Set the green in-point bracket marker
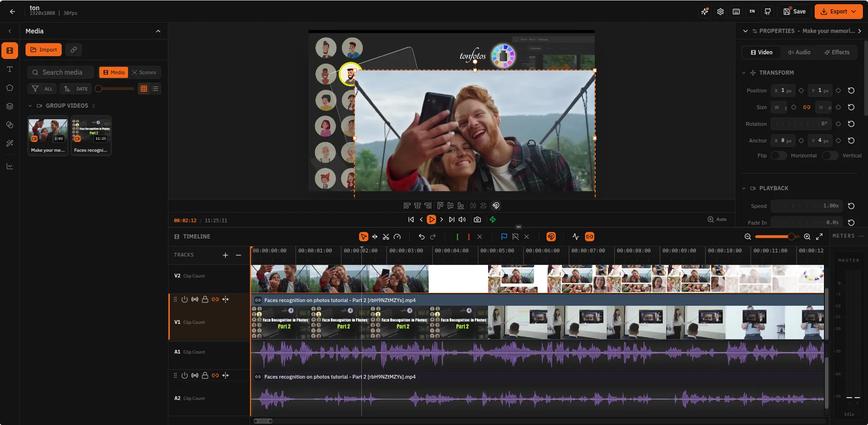The height and width of the screenshot is (425, 868). click(457, 237)
